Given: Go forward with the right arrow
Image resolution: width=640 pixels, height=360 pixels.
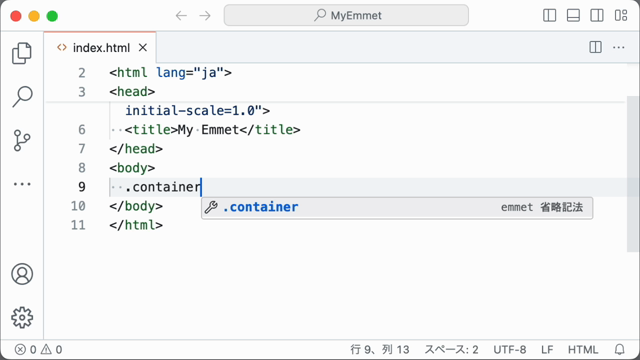Looking at the screenshot, I should [205, 16].
